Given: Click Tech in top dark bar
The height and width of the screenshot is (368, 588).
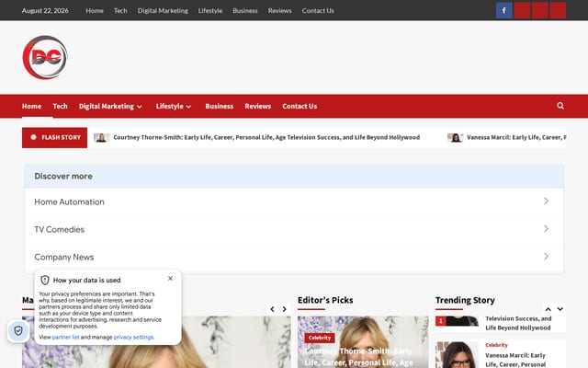Looking at the screenshot, I should [120, 10].
